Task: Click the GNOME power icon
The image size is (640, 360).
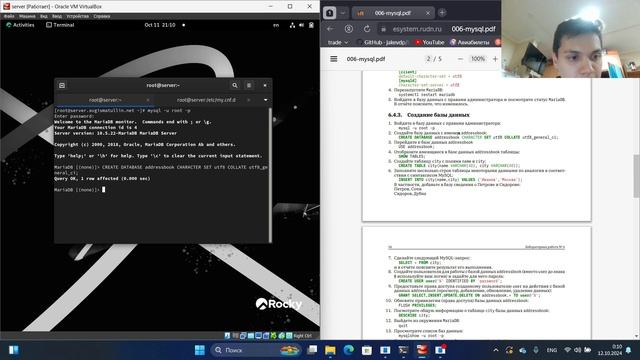Action: coord(311,25)
